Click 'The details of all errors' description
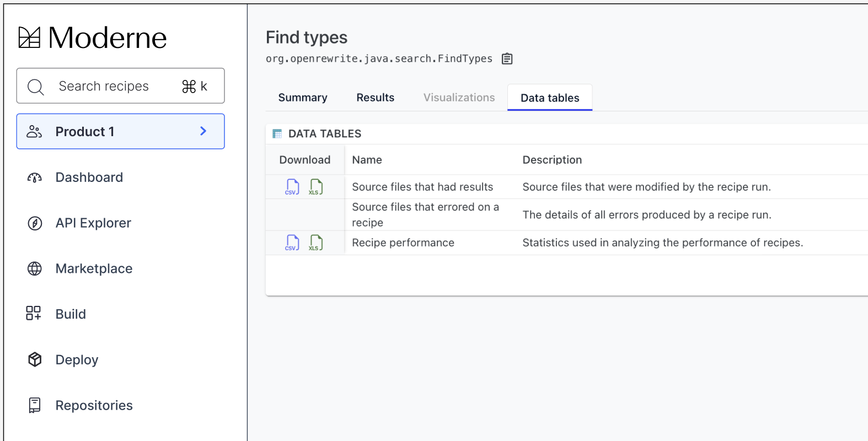 tap(647, 214)
